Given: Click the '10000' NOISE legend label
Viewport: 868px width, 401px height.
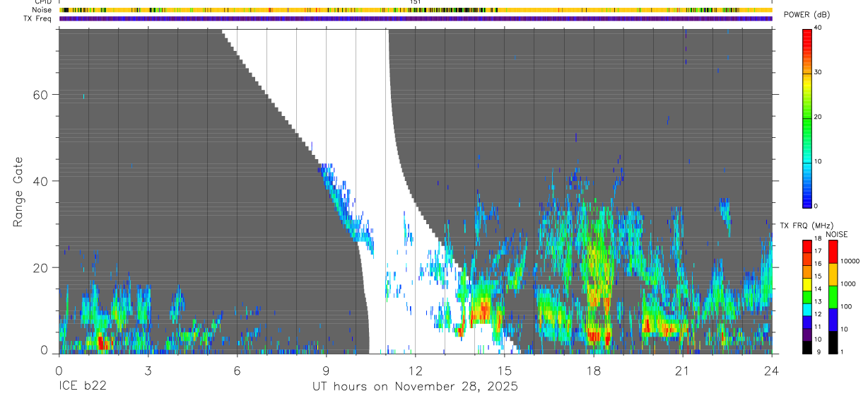Looking at the screenshot, I should (x=849, y=261).
